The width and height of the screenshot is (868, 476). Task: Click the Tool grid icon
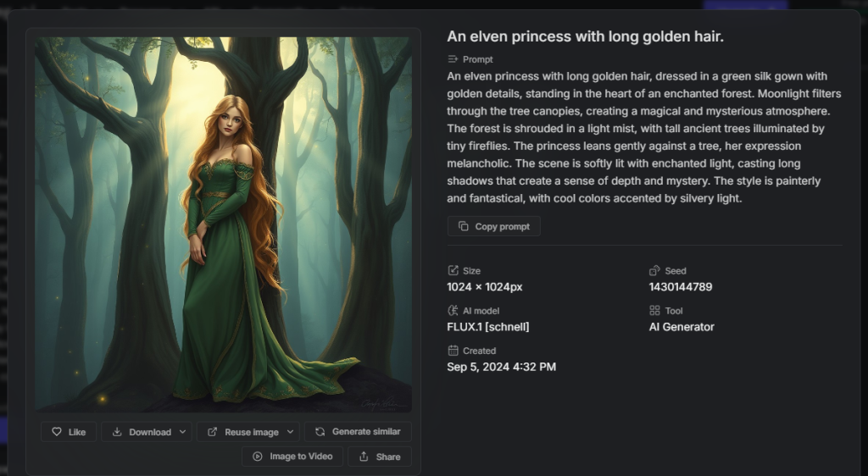point(654,311)
